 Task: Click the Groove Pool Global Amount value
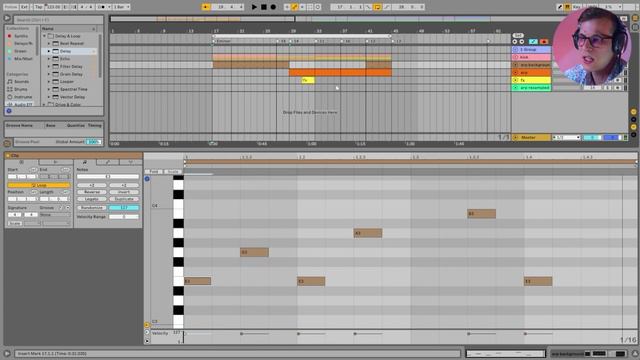pos(93,142)
